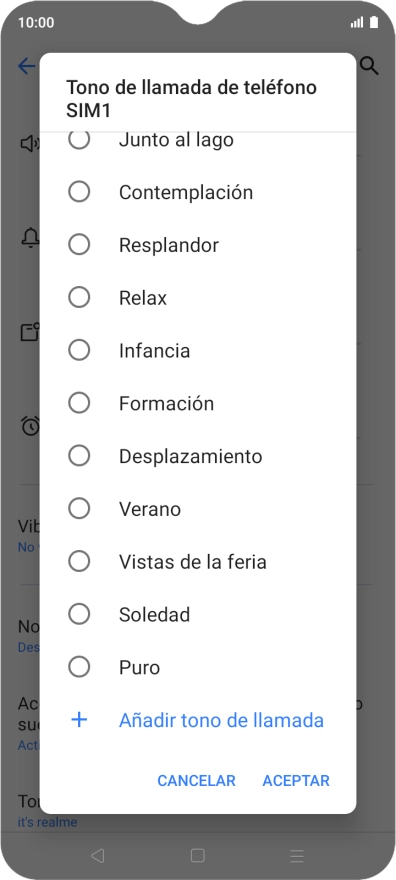Open the recent apps menu icon
The image size is (396, 880).
[x=297, y=855]
